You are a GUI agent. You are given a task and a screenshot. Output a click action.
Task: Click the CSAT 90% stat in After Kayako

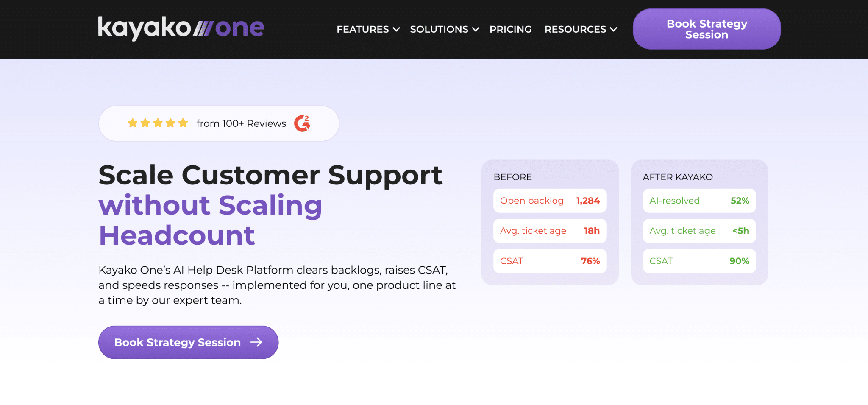(x=699, y=261)
